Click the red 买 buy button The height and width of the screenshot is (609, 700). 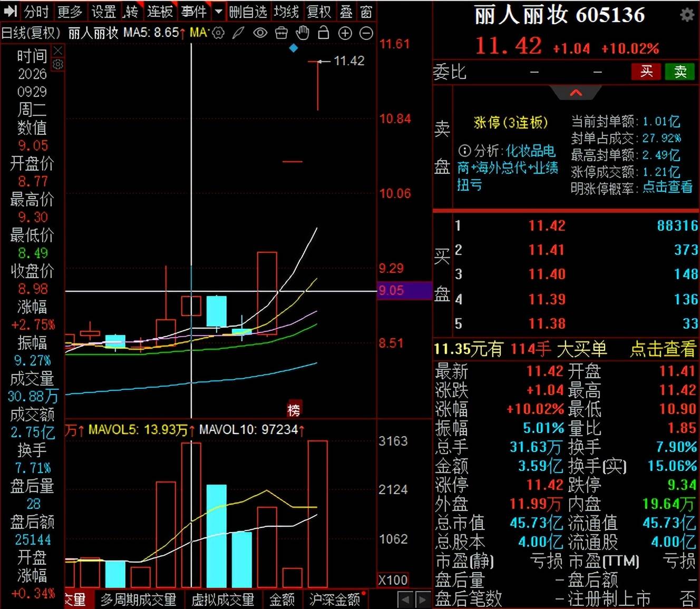[646, 71]
